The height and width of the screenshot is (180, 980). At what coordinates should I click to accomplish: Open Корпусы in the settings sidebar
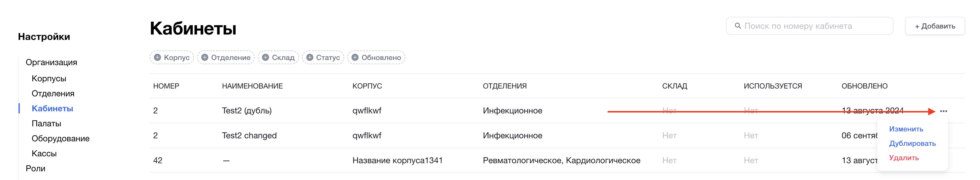(x=49, y=79)
